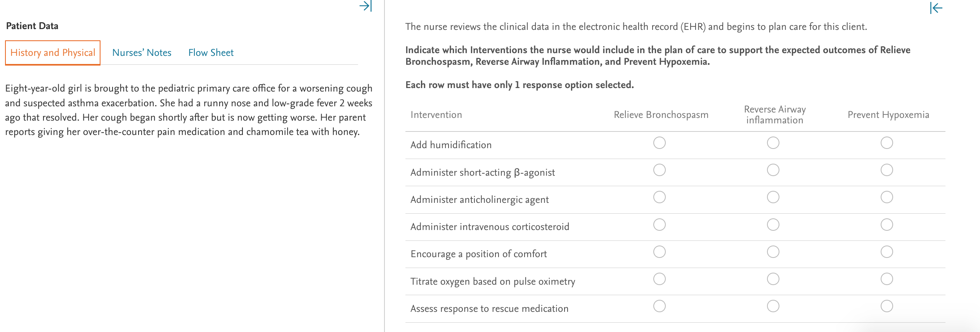This screenshot has width=980, height=332.
Task: Select Prevent Hypoxemia for rescue medication assessment
Action: (887, 306)
